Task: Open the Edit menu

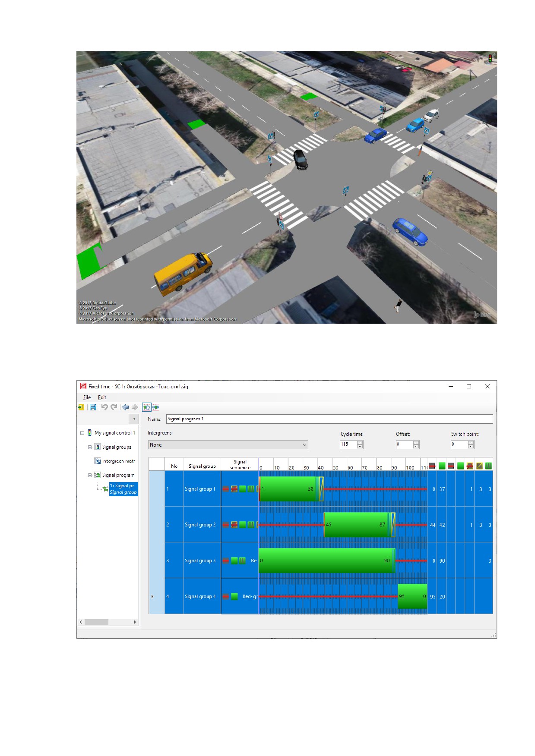Action: click(102, 397)
